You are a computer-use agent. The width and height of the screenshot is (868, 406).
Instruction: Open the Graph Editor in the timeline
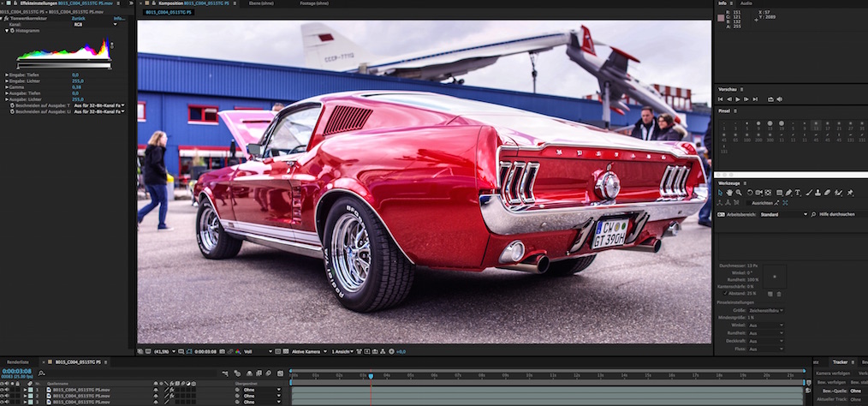[x=280, y=373]
